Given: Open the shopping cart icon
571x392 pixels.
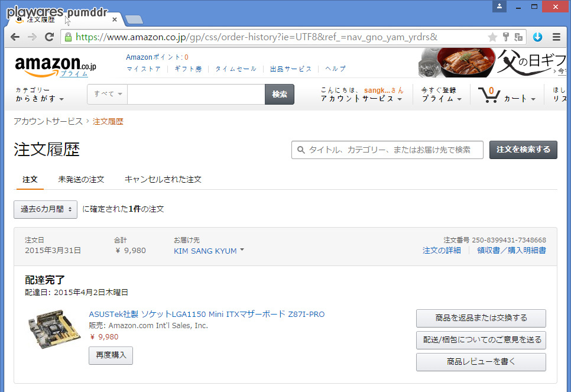Looking at the screenshot, I should point(489,95).
